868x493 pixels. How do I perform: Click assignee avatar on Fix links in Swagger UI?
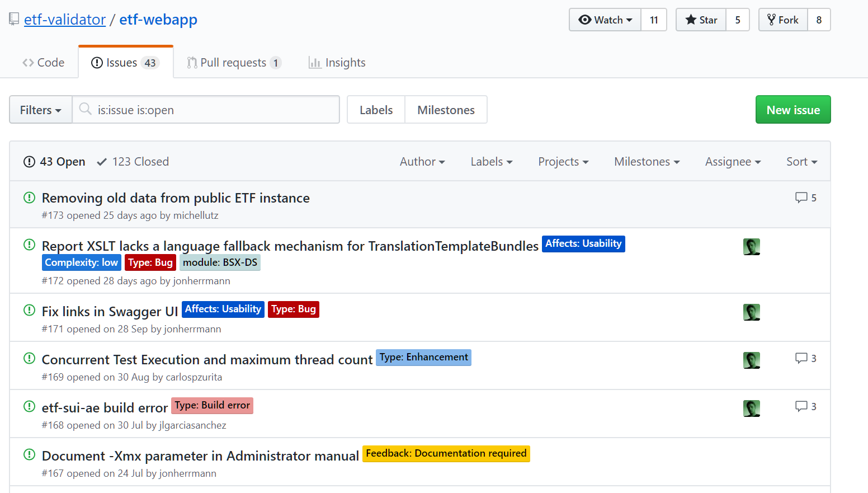(x=752, y=312)
